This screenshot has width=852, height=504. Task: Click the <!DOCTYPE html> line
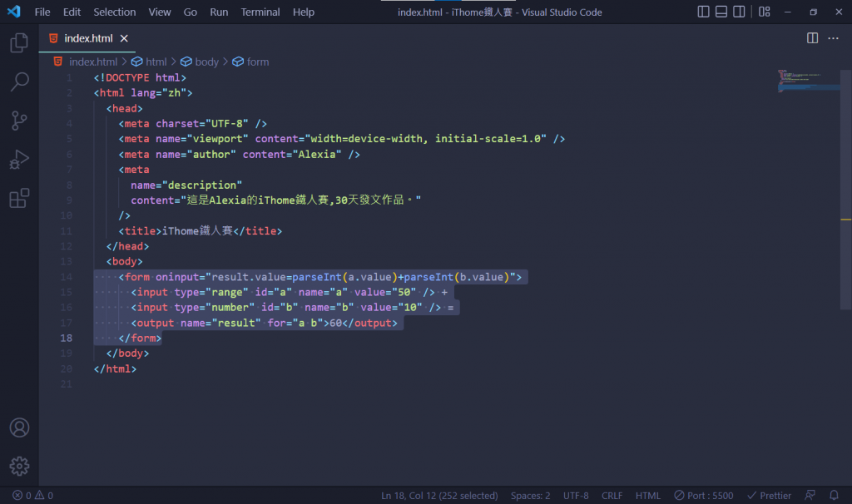[x=140, y=77]
